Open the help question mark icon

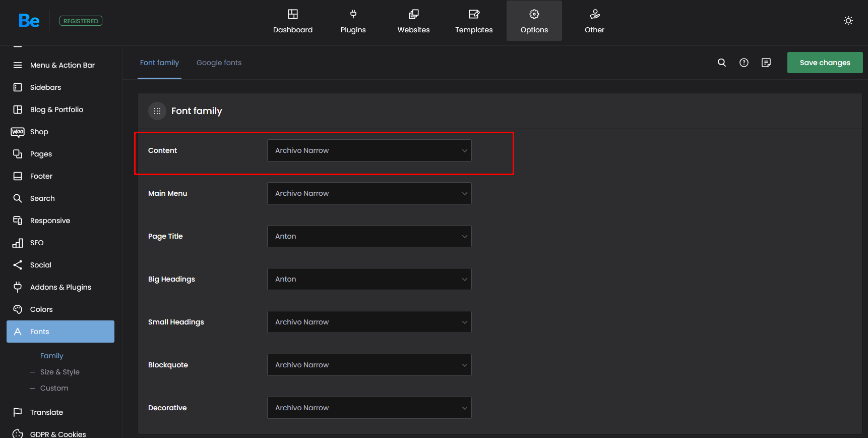pos(744,63)
